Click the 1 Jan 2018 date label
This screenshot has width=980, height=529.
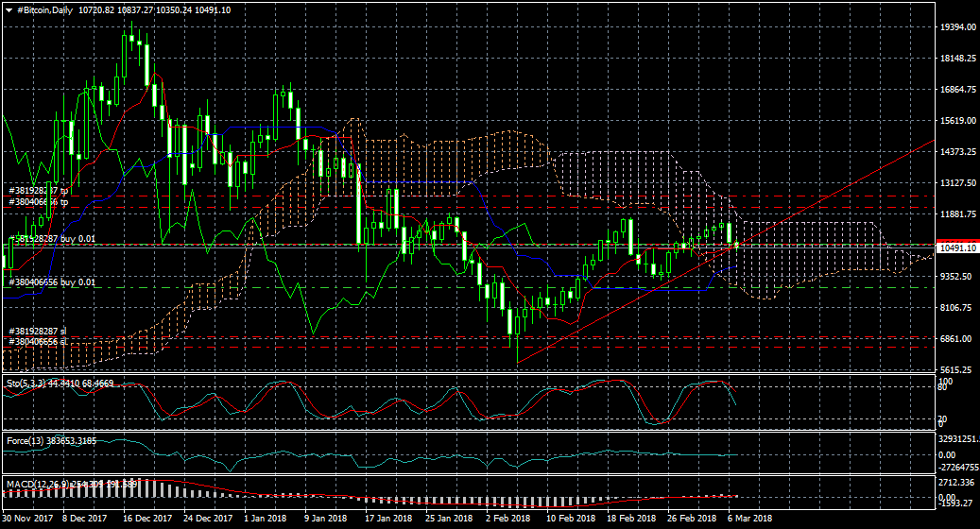pyautogui.click(x=265, y=519)
